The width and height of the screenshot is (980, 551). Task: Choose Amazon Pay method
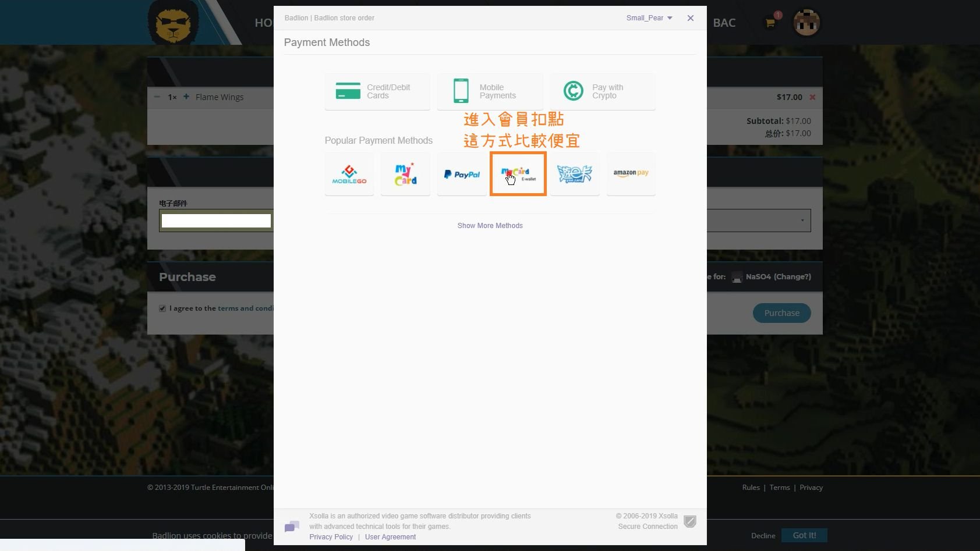(631, 174)
